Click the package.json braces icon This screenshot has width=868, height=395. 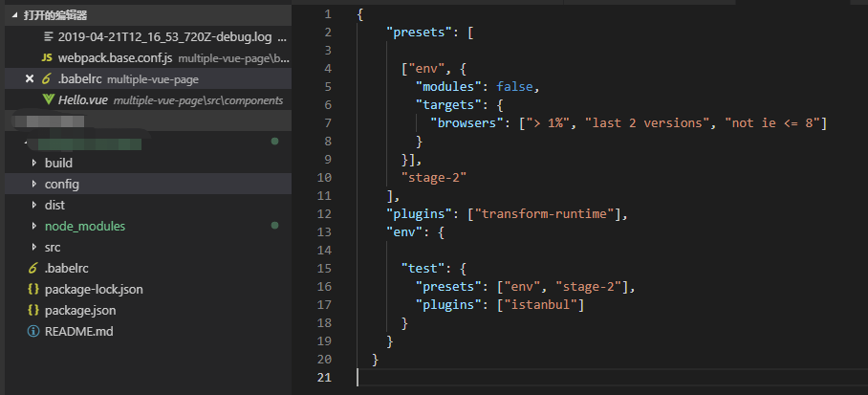[33, 310]
